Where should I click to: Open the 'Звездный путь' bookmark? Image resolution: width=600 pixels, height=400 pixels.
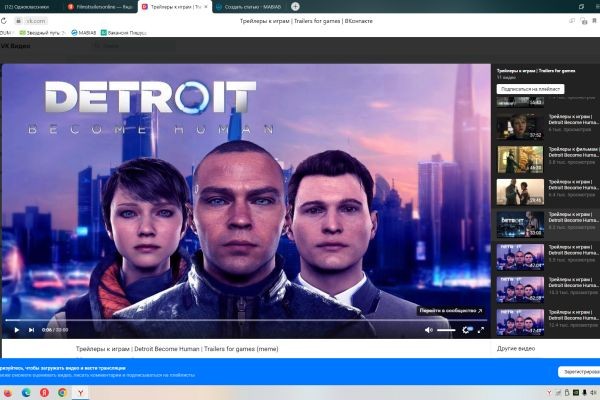pos(42,33)
